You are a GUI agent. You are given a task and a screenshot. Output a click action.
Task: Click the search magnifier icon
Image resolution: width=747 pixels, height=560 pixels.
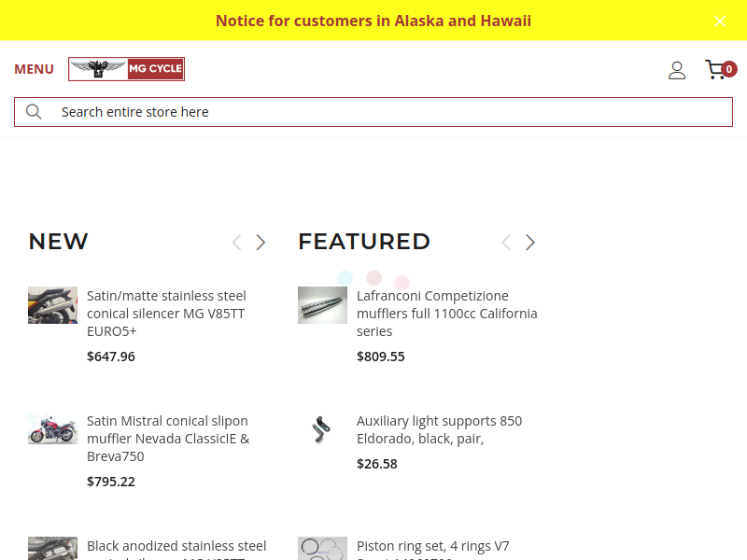point(34,112)
